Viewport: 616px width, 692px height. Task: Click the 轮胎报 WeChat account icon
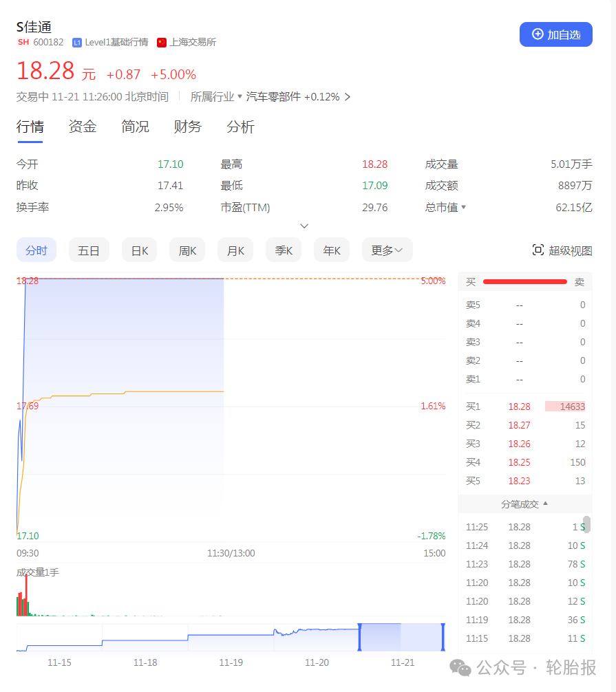pyautogui.click(x=460, y=668)
